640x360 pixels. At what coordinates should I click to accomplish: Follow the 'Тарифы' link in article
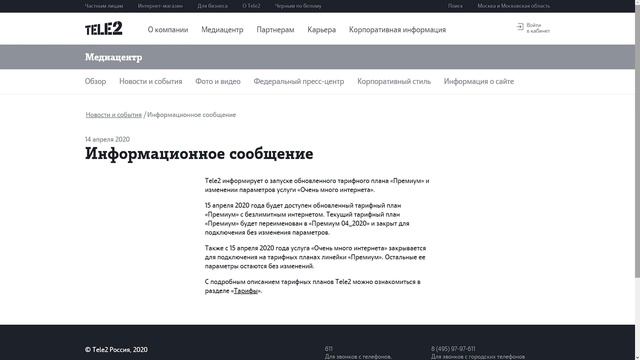click(246, 291)
